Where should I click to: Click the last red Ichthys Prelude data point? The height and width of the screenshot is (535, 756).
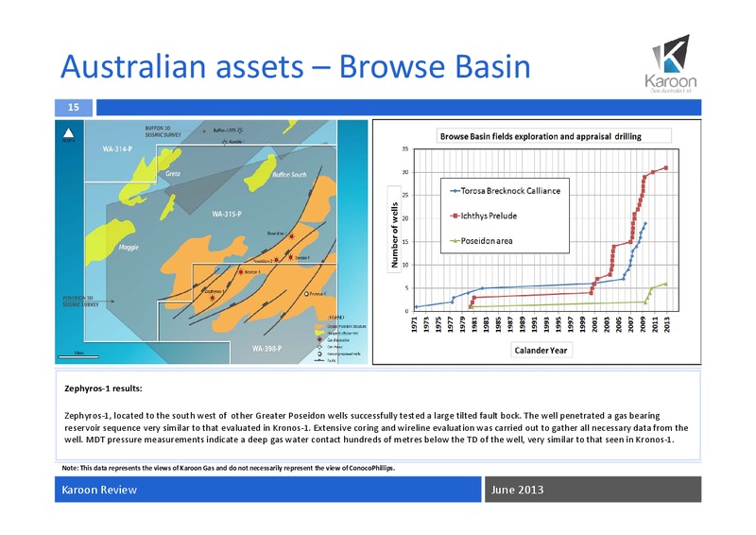[x=666, y=168]
